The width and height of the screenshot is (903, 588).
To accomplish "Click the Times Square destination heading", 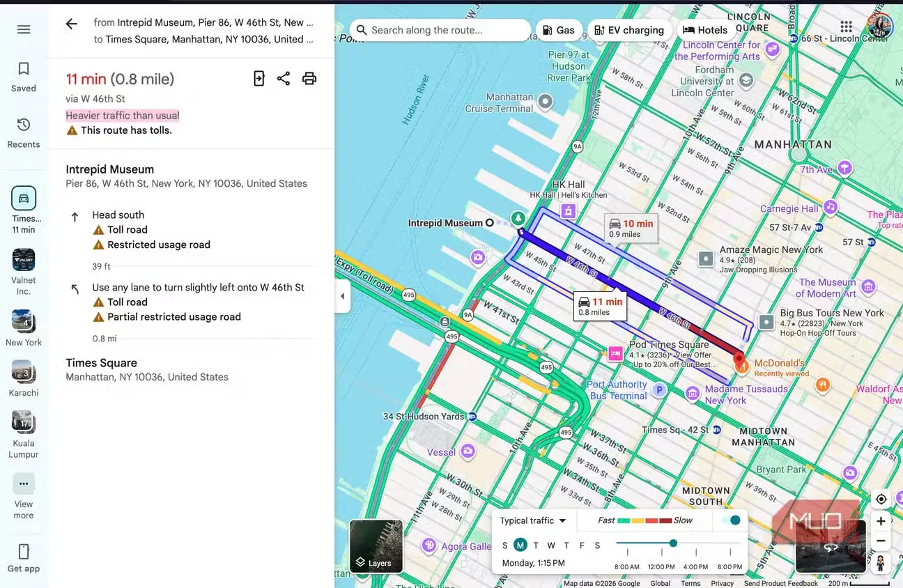I will [x=102, y=363].
